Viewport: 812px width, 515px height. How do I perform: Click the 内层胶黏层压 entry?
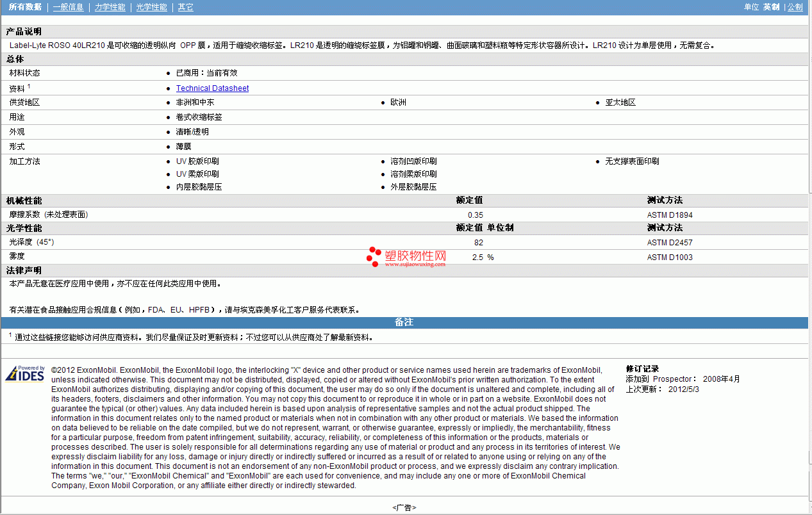point(199,187)
